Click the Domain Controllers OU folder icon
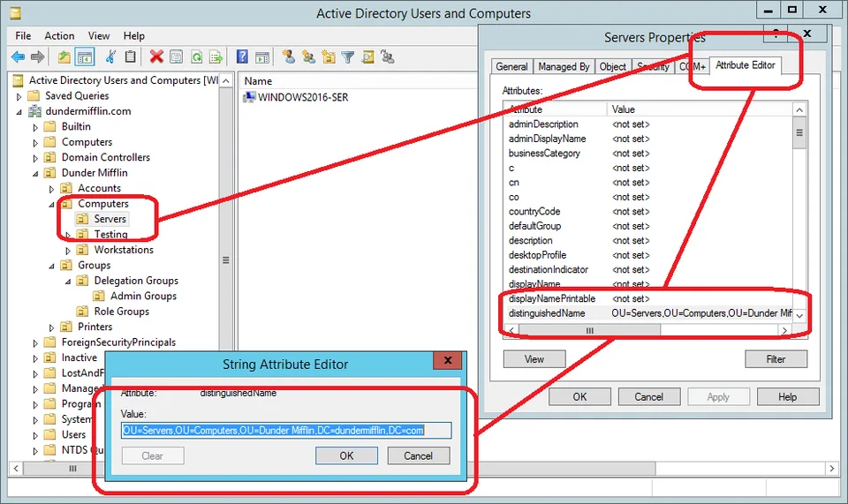Viewport: 848px width, 504px height. (49, 157)
